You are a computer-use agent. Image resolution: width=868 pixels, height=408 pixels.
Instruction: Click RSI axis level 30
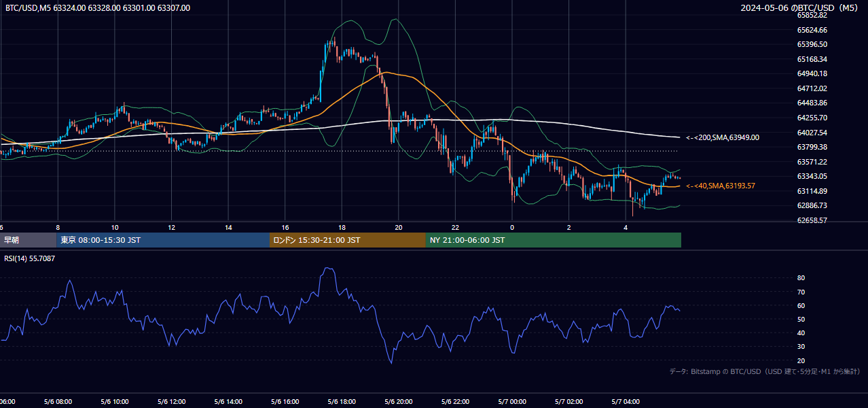(801, 347)
